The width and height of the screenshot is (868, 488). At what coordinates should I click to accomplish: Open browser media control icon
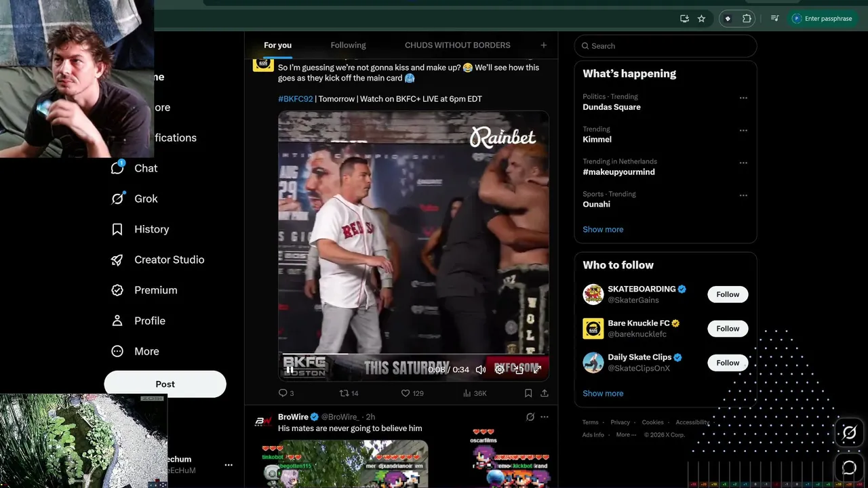(x=775, y=19)
